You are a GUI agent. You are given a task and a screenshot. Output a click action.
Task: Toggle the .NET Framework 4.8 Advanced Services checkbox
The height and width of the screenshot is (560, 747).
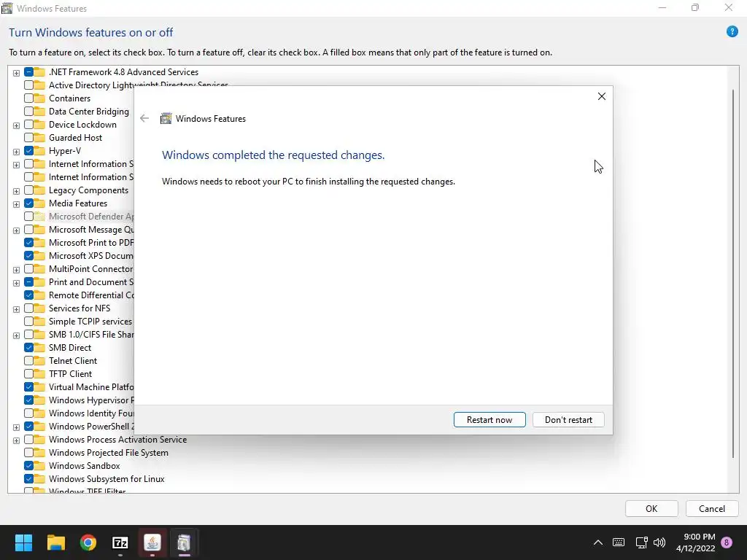click(28, 72)
